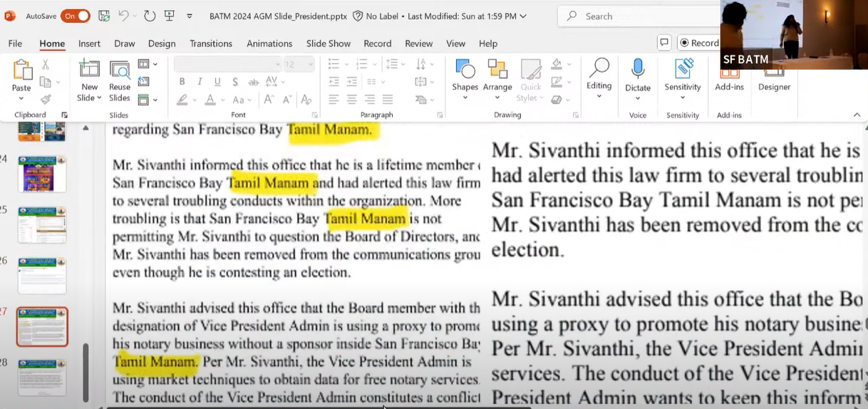
Task: Clear all formatting icon
Action: tap(306, 100)
